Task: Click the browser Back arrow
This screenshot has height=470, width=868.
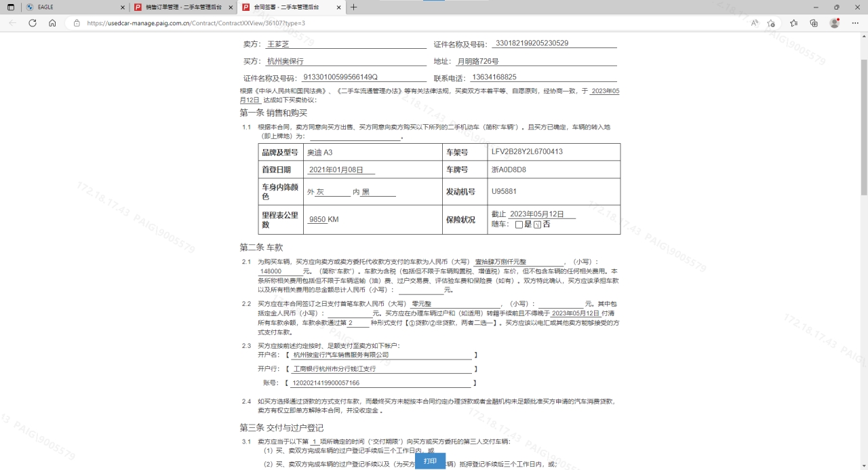Action: click(12, 23)
